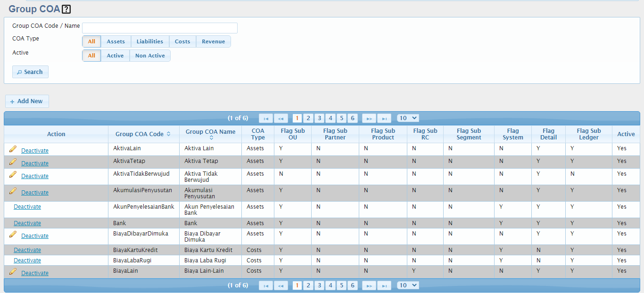Click the 'BiayaLabaRugi' code cell
This screenshot has width=644, height=293.
click(x=144, y=260)
